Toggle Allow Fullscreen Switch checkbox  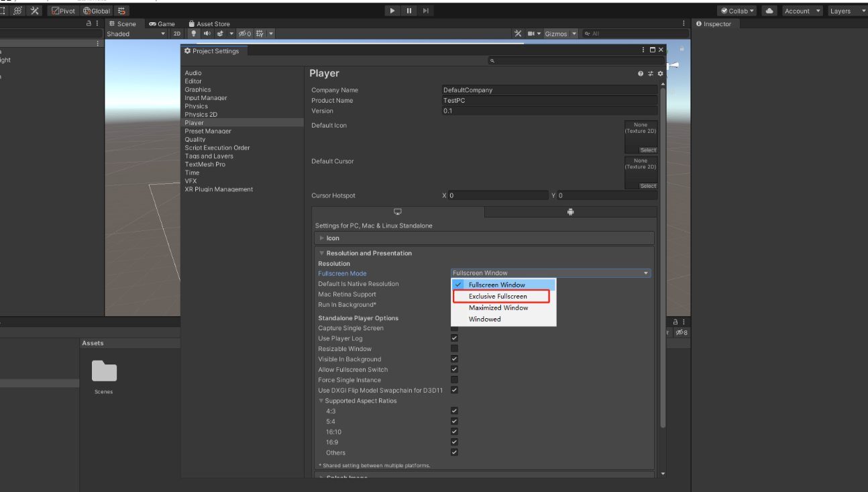[454, 370]
